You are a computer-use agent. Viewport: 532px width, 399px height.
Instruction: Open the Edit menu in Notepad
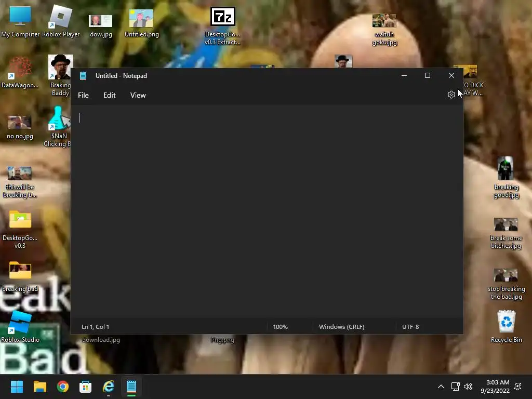coord(109,96)
